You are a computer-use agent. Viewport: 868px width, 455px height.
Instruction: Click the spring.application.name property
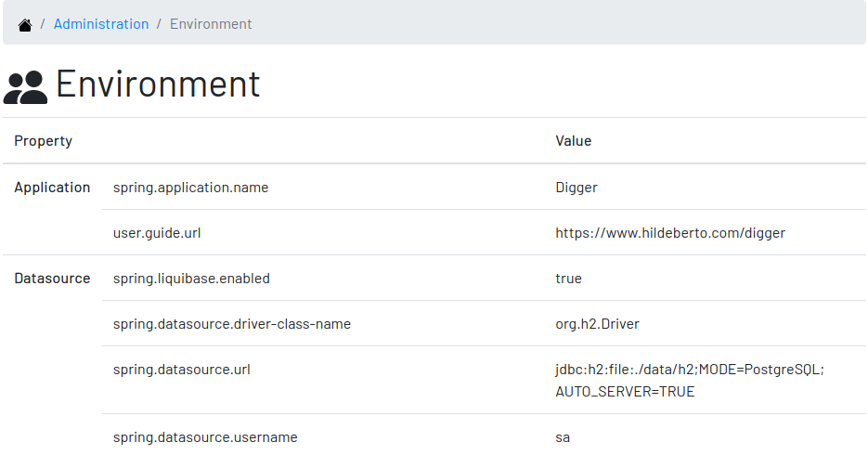[x=191, y=188]
